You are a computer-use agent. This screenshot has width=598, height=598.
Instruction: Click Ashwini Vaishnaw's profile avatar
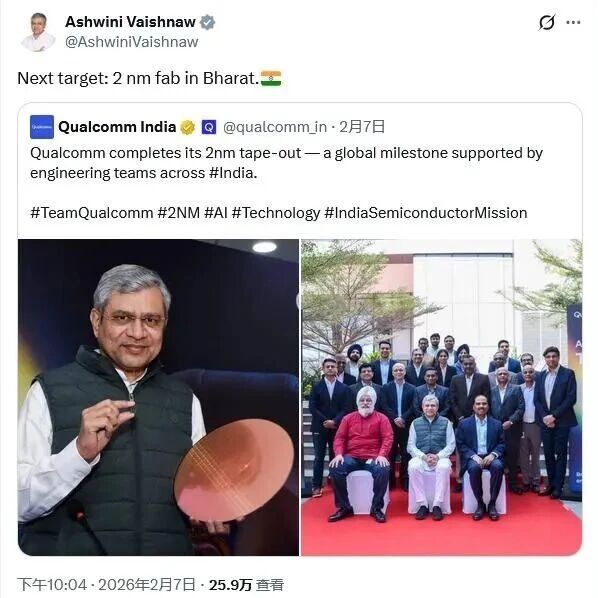click(38, 32)
